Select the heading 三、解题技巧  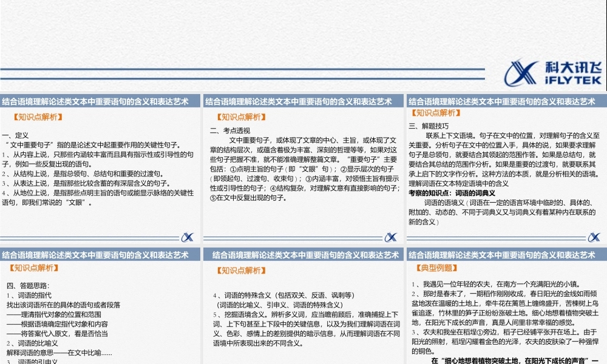(429, 126)
